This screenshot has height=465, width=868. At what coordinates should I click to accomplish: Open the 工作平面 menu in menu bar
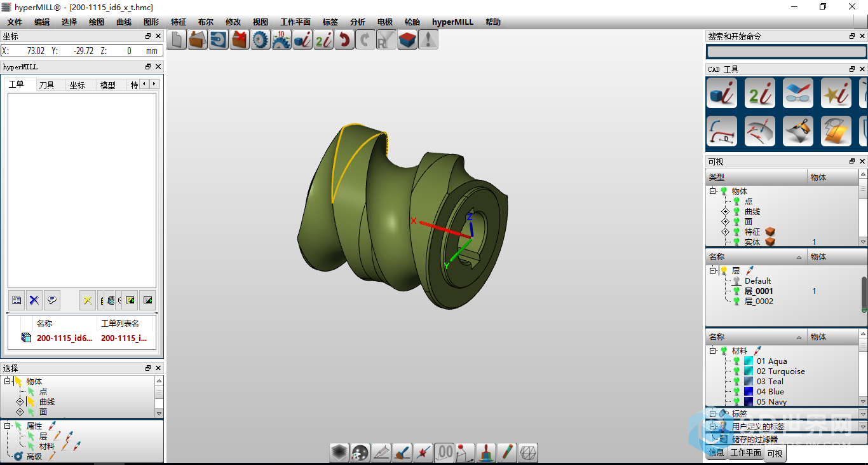click(x=295, y=22)
